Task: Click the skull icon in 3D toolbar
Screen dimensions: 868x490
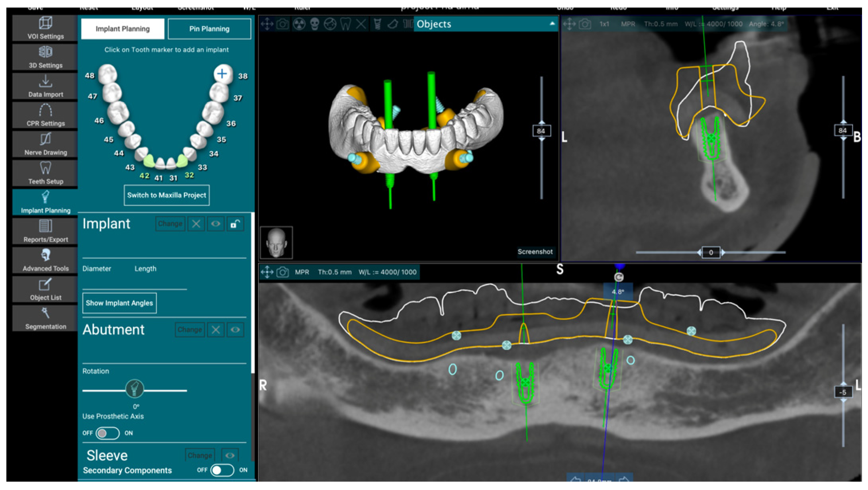Action: pos(315,24)
